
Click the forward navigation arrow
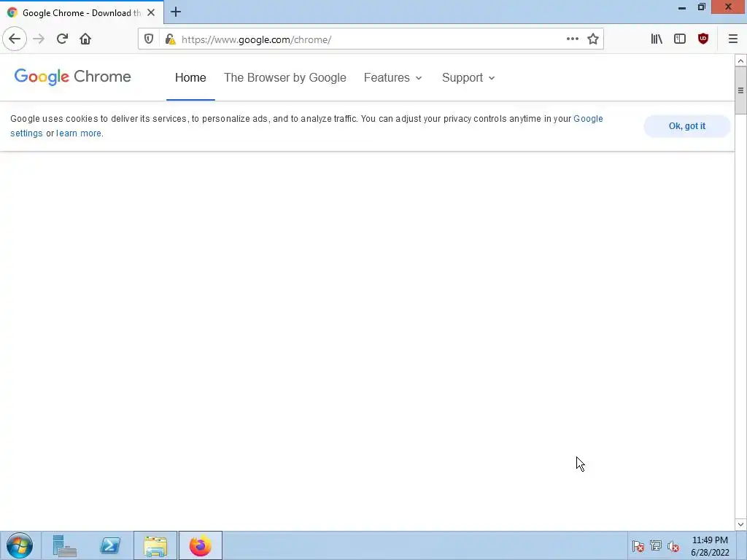[39, 39]
